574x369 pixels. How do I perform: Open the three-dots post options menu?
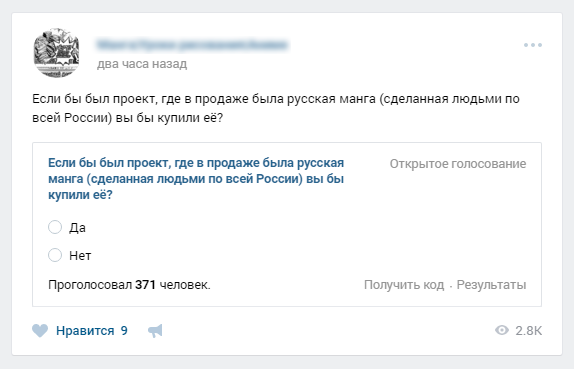pyautogui.click(x=533, y=45)
